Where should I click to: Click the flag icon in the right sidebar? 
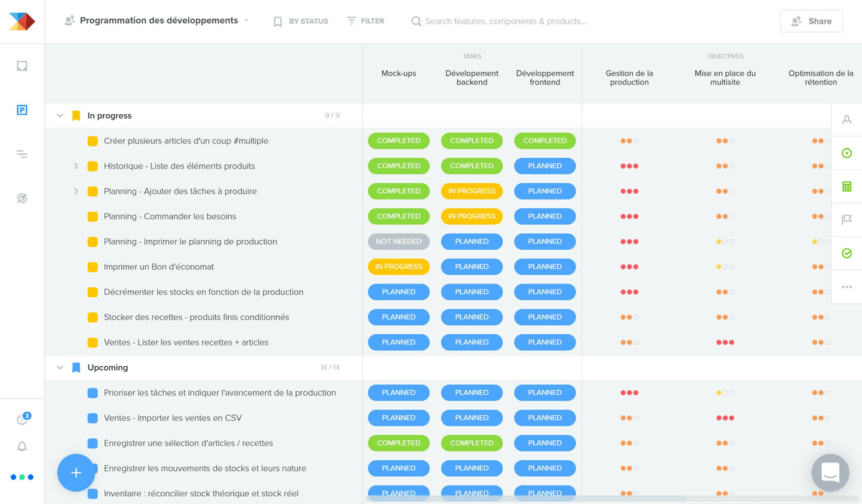(848, 220)
